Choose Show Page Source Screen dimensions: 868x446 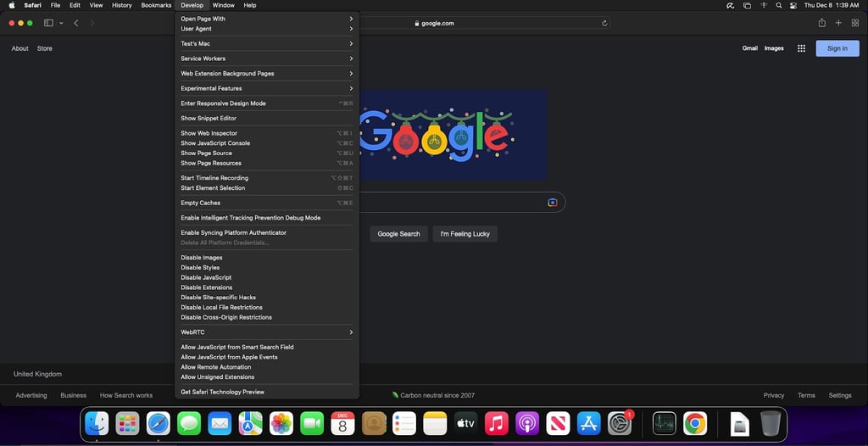click(267, 153)
